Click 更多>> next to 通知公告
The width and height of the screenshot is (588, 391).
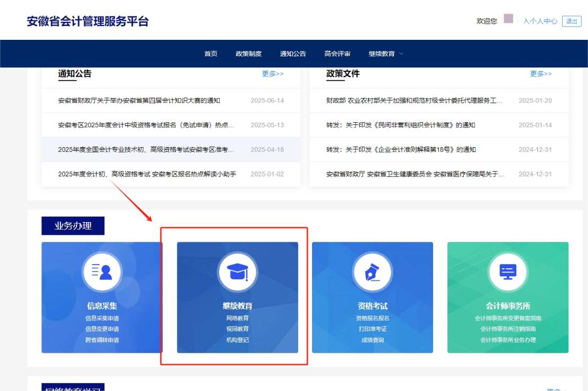[x=272, y=74]
